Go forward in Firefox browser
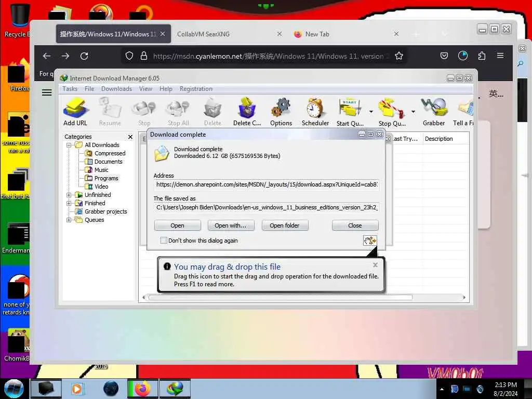Image resolution: width=532 pixels, height=399 pixels. pos(65,56)
